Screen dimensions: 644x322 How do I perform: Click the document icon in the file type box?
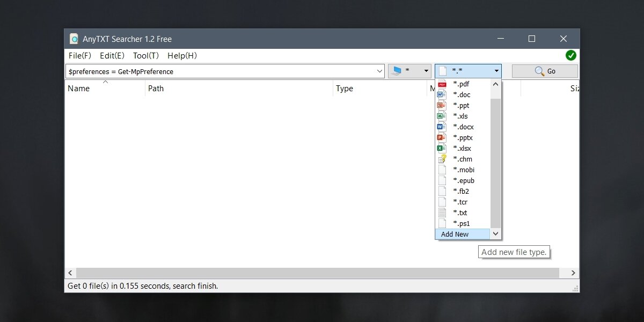442,70
